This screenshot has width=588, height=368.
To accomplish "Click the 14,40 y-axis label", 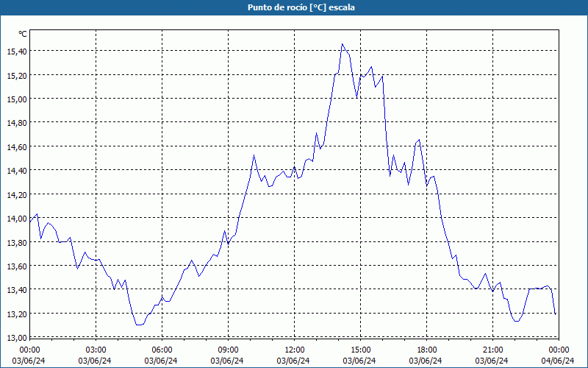I will 17,171.
